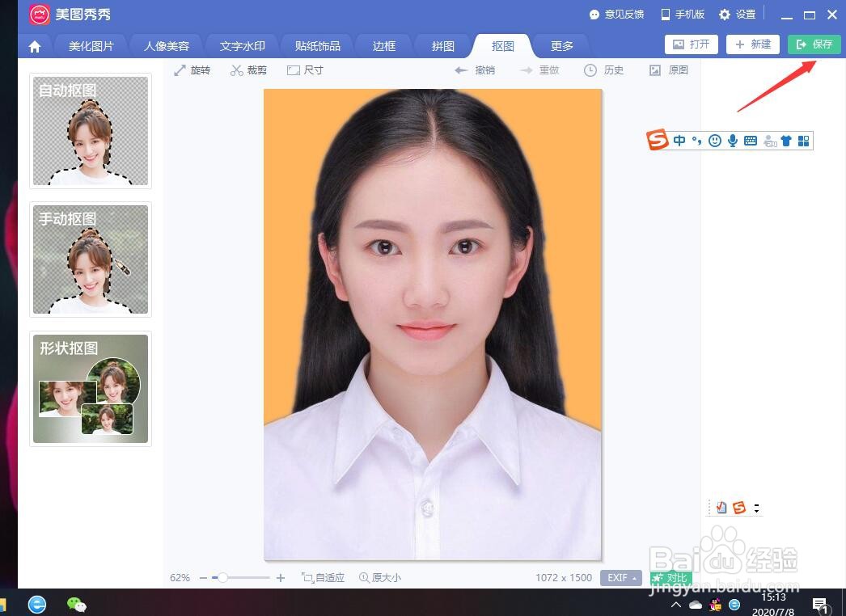
Task: Click the 保存 save button
Action: pyautogui.click(x=814, y=44)
